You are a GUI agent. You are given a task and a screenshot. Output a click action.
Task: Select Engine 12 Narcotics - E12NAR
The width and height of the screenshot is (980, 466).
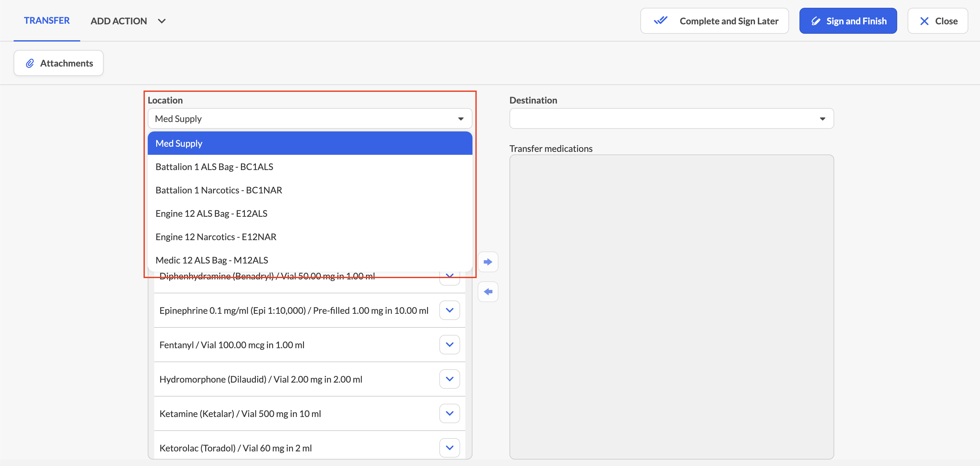310,237
